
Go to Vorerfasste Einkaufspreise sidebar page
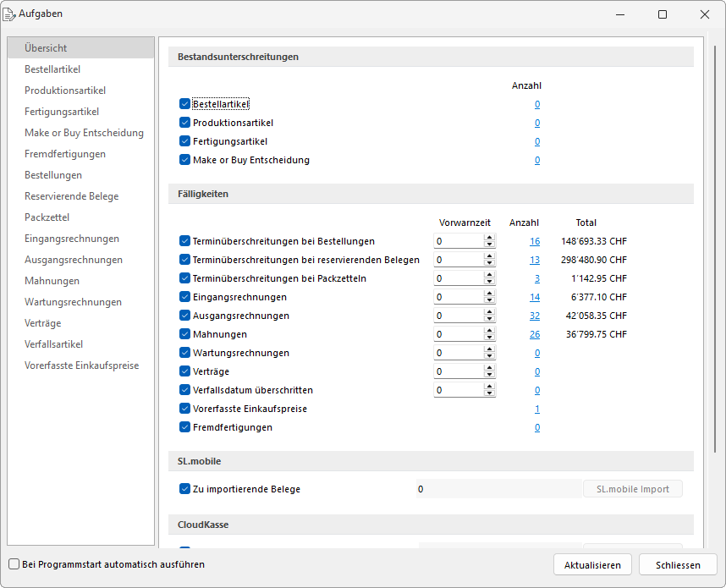click(81, 365)
